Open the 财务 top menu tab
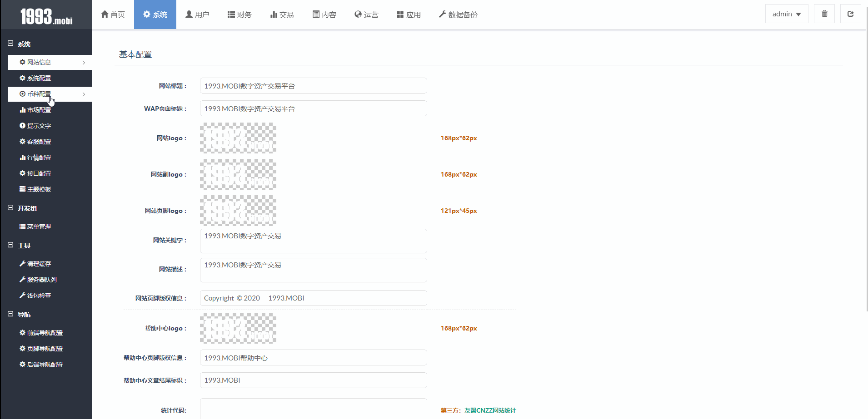Image resolution: width=868 pixels, height=419 pixels. tap(239, 15)
